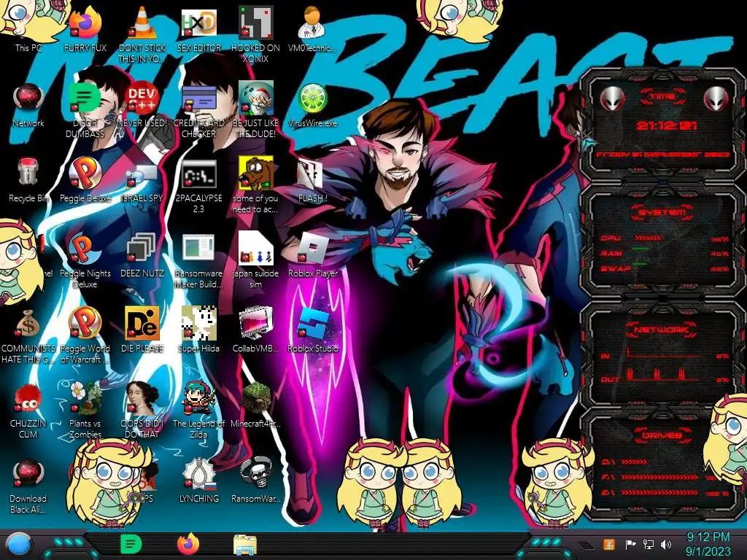Open the Action Center flag tray icon
This screenshot has width=747, height=560.
point(630,544)
